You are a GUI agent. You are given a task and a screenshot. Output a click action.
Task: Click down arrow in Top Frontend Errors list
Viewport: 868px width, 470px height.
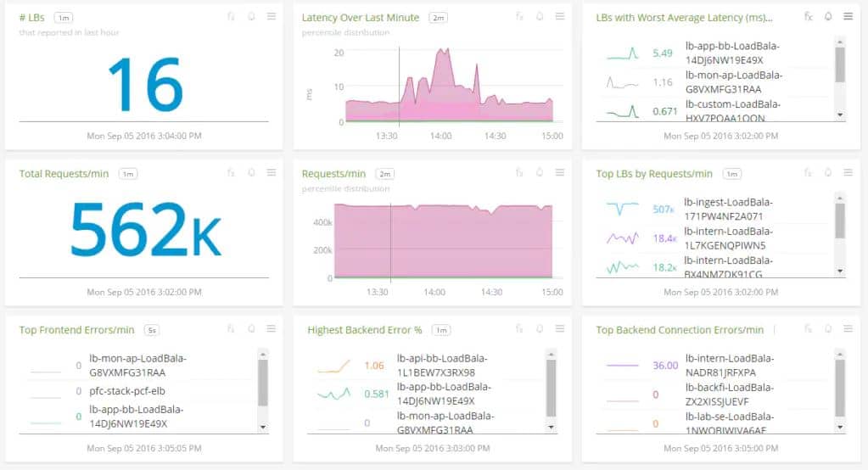(263, 427)
